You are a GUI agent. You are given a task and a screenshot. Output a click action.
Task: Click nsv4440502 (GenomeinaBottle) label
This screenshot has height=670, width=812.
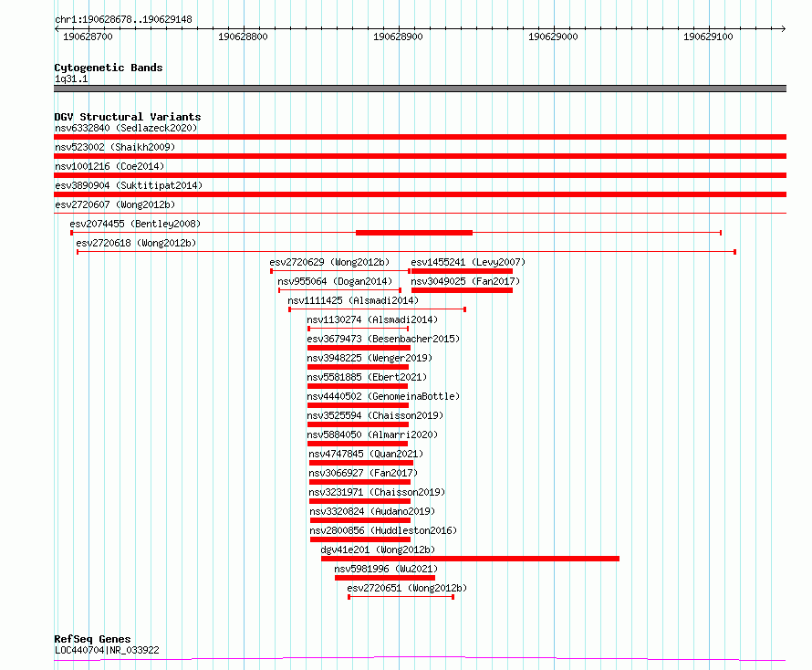coord(383,396)
